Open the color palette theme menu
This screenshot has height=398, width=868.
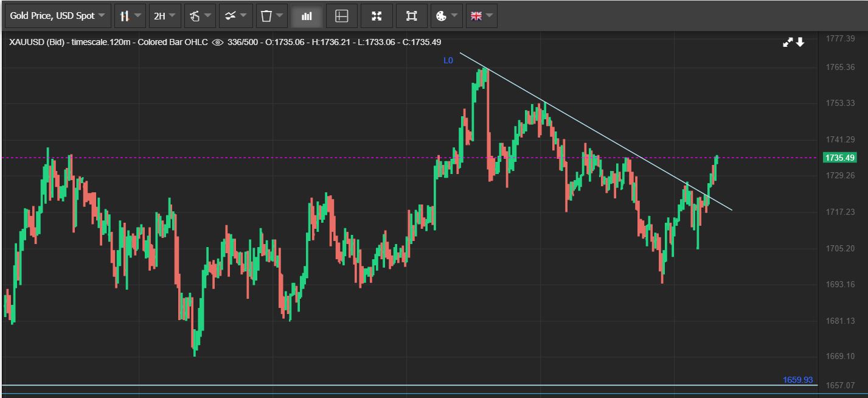[446, 16]
